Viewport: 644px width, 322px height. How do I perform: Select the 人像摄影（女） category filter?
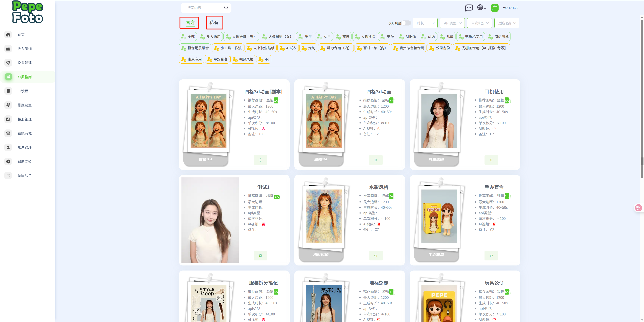278,37
